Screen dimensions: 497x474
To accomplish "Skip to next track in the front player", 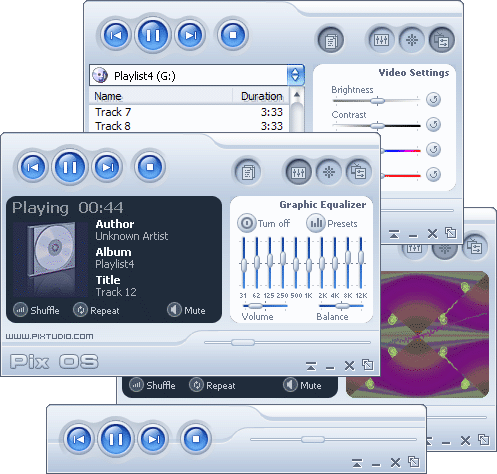I will coord(107,167).
